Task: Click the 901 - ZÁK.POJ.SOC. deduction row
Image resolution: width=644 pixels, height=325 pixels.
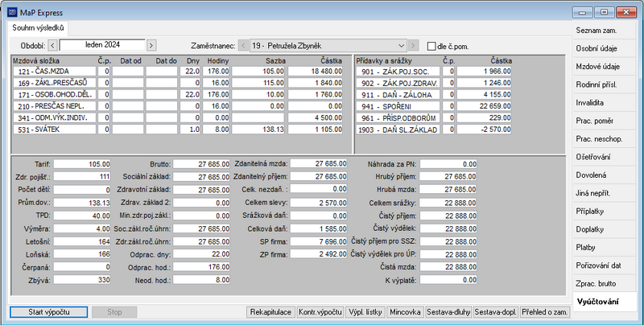Action: [434, 72]
